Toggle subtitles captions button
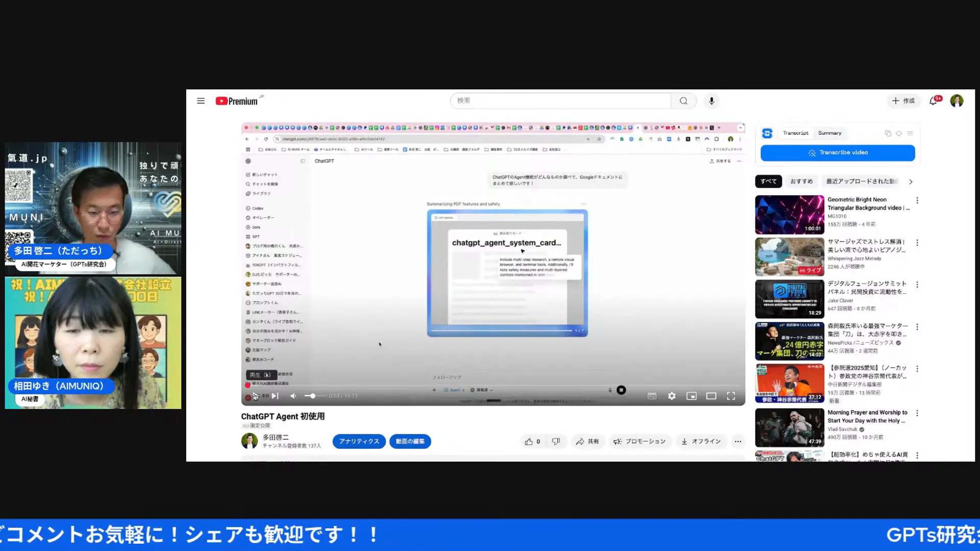Screen dimensions: 980x551 [x=652, y=396]
